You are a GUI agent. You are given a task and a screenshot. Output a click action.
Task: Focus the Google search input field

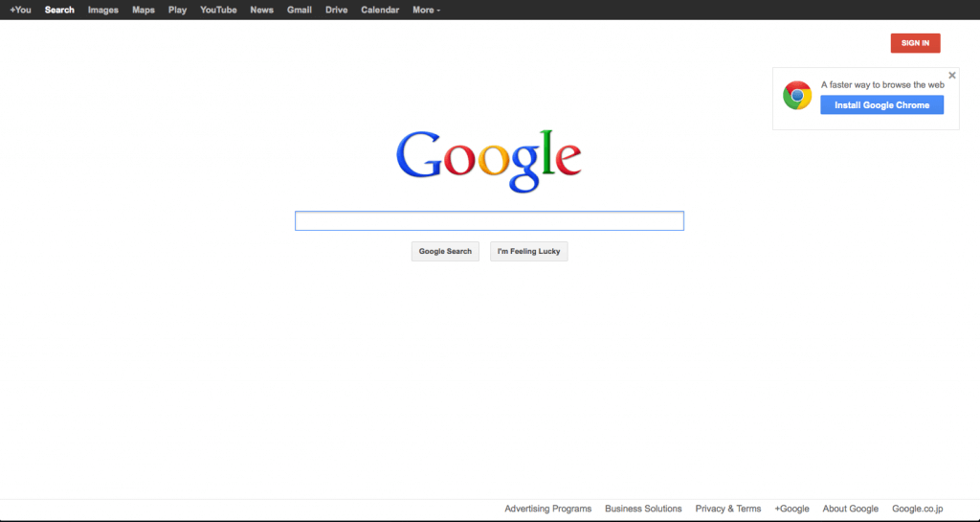click(x=489, y=220)
